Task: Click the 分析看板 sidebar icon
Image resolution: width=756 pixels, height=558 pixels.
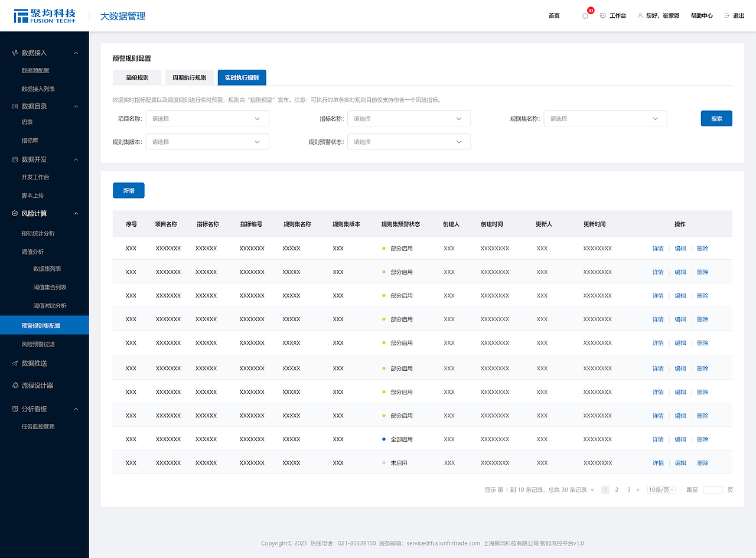Action: coord(15,409)
